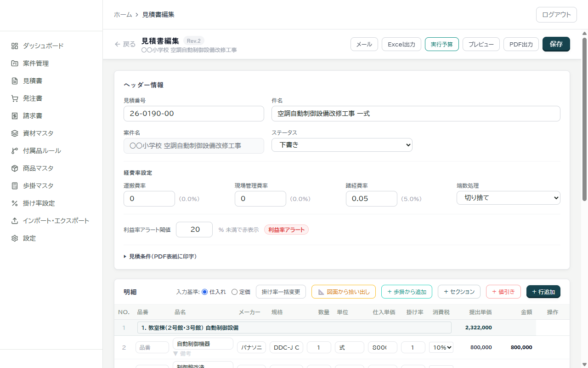588x368 pixels.
Task: Click the 案件管理 briefcase icon
Action: tap(15, 63)
